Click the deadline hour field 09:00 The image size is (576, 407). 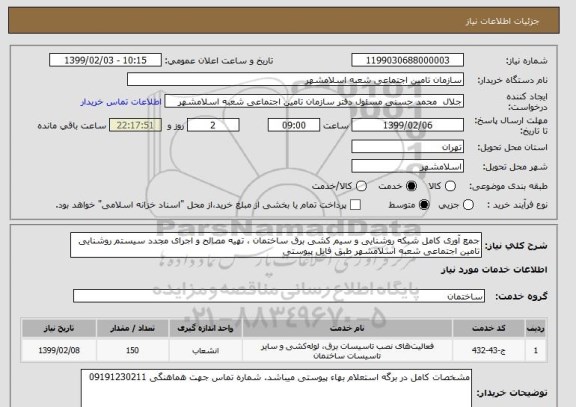tap(294, 125)
